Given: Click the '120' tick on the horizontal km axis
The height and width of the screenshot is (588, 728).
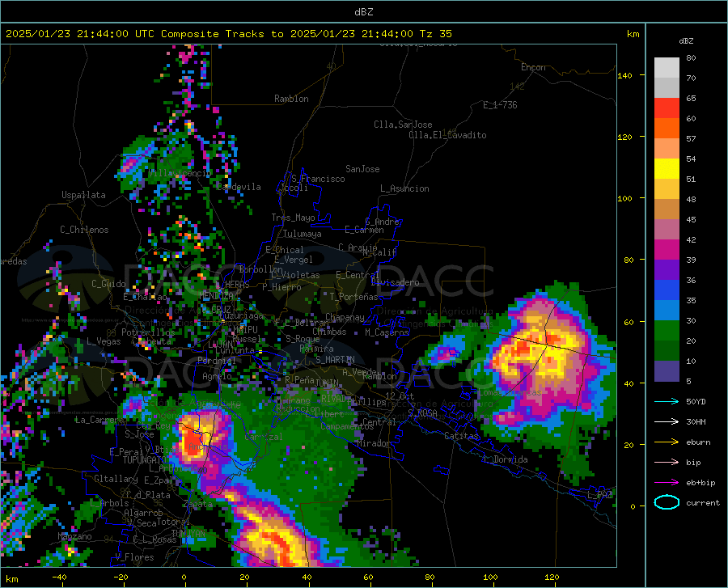Looking at the screenshot, I should pos(552,577).
